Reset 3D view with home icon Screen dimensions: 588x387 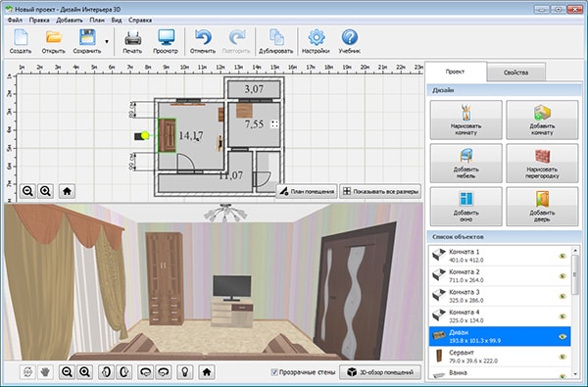coord(207,372)
